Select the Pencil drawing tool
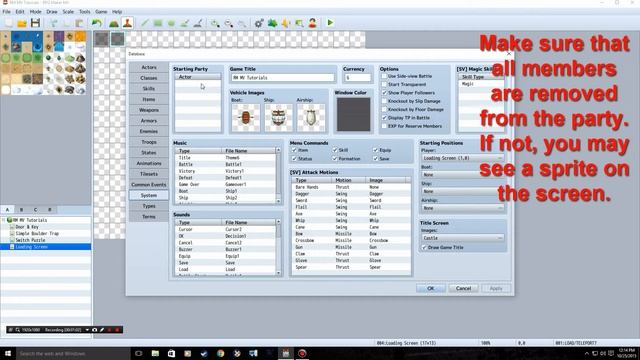This screenshot has width=640, height=360. click(144, 23)
